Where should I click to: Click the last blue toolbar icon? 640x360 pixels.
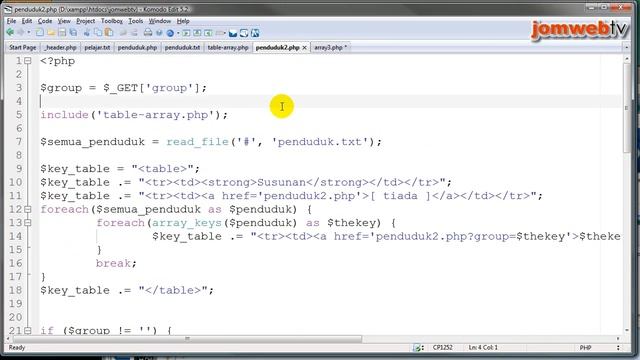pos(255,33)
